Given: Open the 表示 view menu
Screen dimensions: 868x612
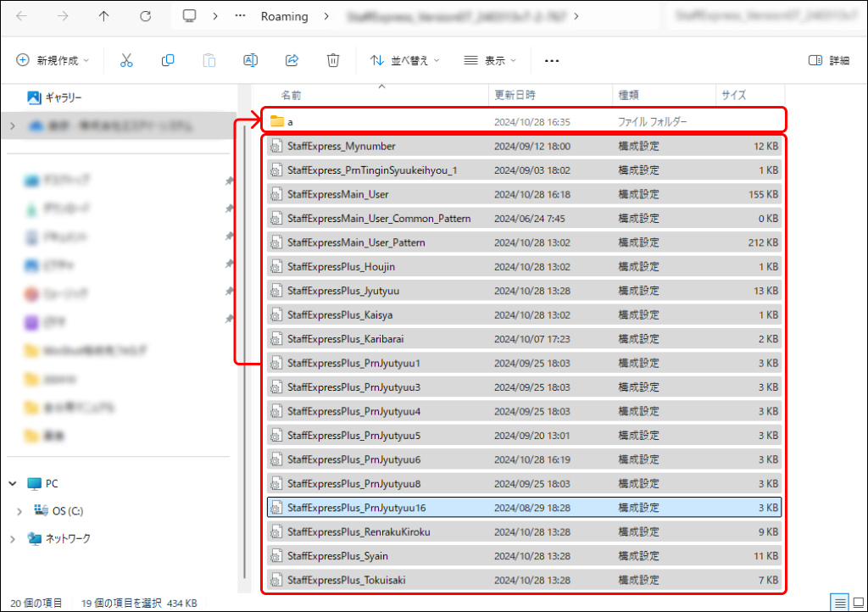Looking at the screenshot, I should tap(490, 60).
